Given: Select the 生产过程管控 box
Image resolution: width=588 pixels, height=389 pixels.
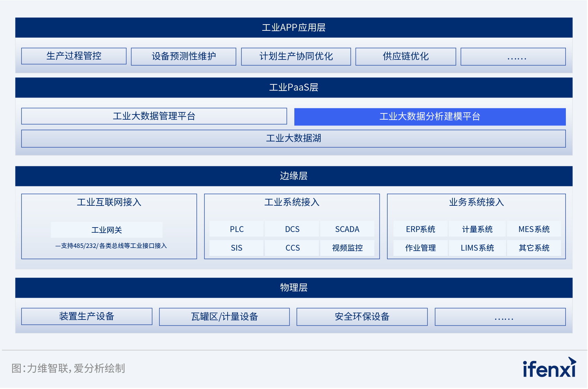Looking at the screenshot, I should (74, 56).
